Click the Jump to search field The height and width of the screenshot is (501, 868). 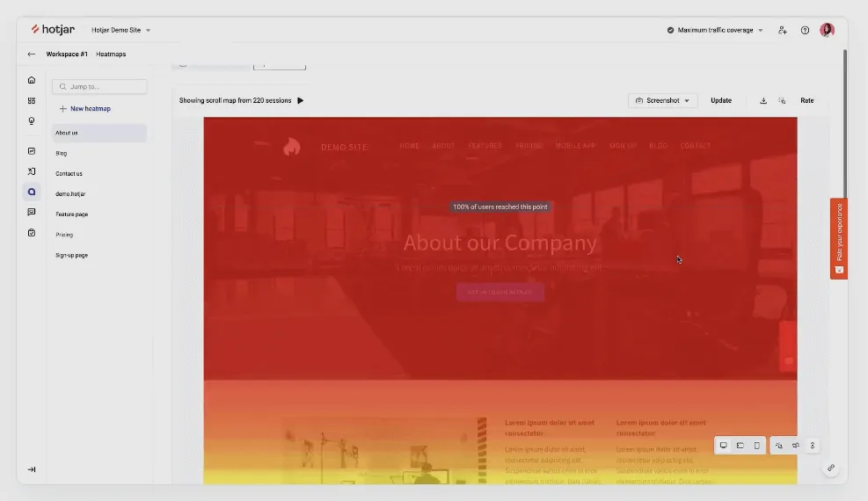99,87
